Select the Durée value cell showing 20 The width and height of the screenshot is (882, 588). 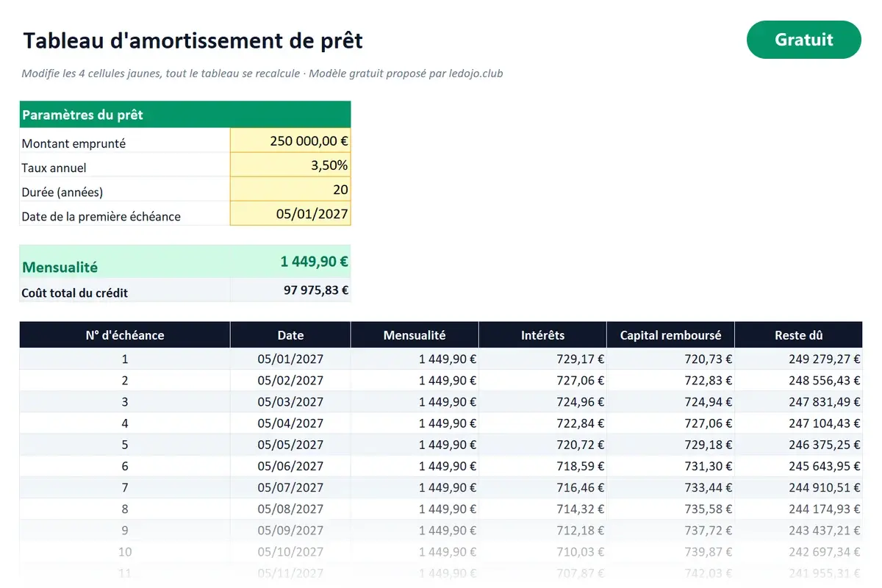(290, 189)
